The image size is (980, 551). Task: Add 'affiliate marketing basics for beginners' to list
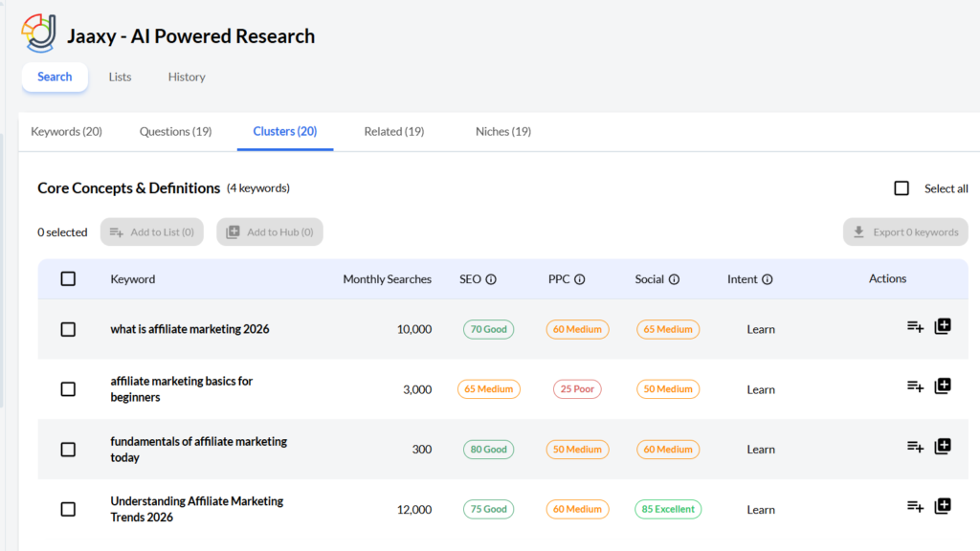(915, 386)
